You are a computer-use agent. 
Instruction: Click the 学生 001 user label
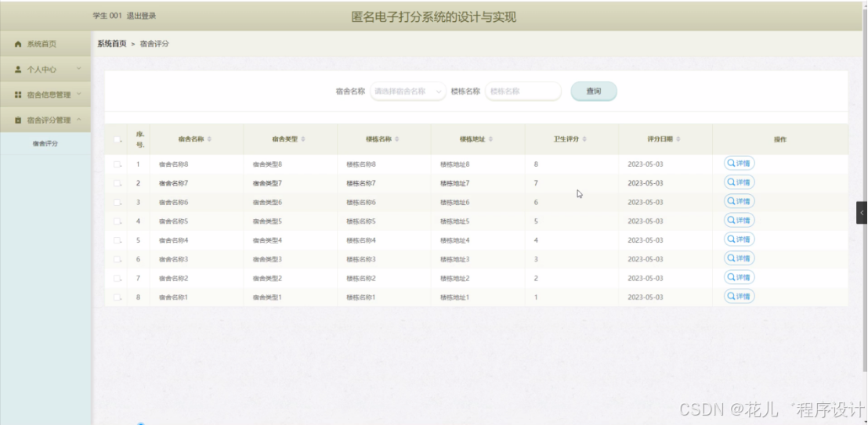[107, 16]
